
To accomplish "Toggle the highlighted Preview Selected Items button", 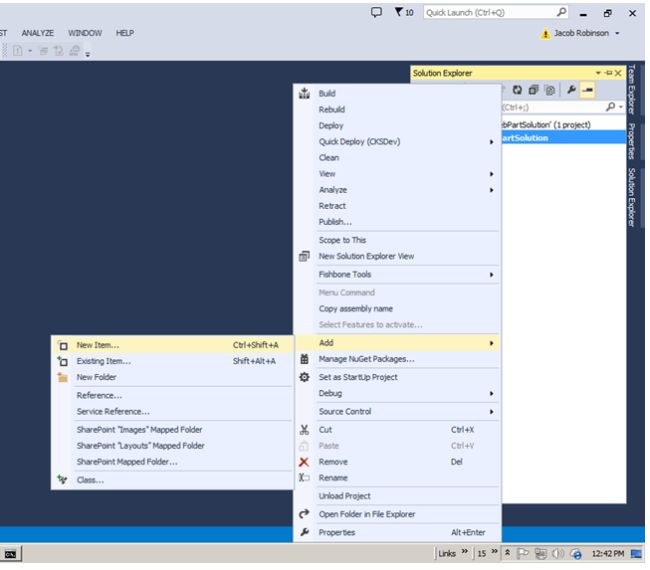I will 587,90.
